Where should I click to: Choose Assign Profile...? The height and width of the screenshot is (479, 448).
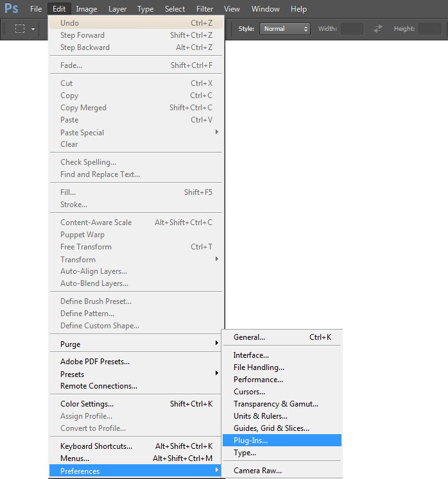pyautogui.click(x=135, y=416)
